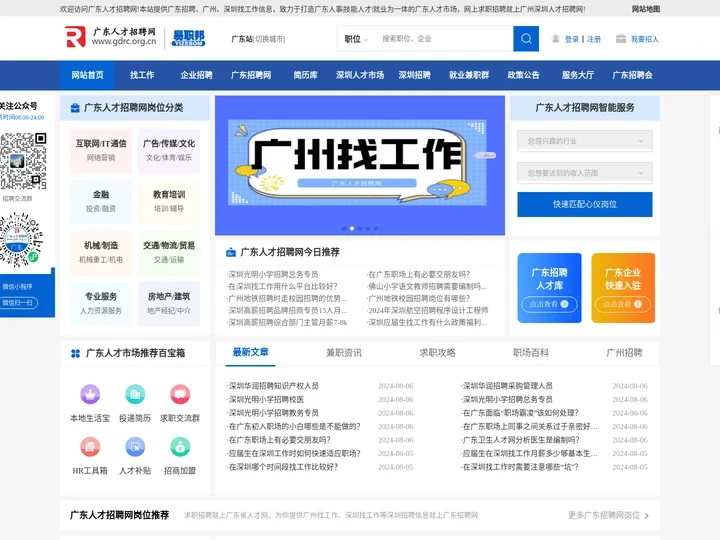Click 快速匹配心仪岗位 button

585,204
